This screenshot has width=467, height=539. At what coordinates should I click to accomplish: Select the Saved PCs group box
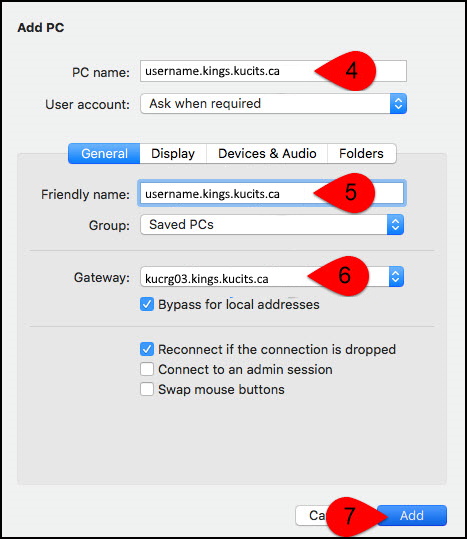[272, 225]
